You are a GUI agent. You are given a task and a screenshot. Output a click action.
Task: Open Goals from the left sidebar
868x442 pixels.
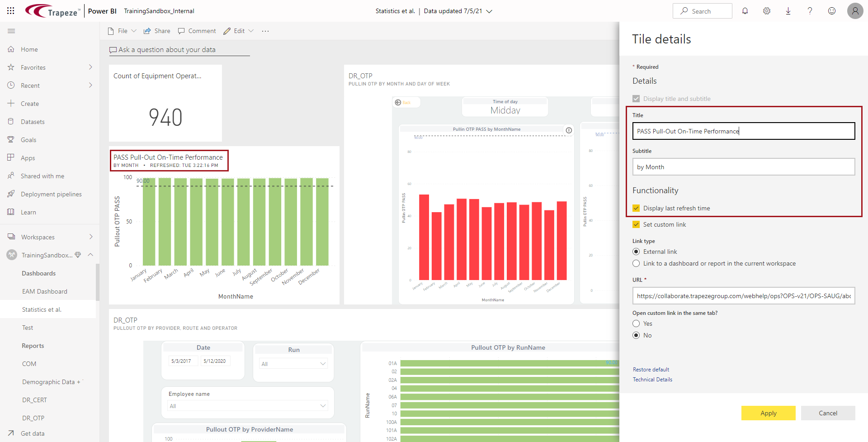click(28, 139)
